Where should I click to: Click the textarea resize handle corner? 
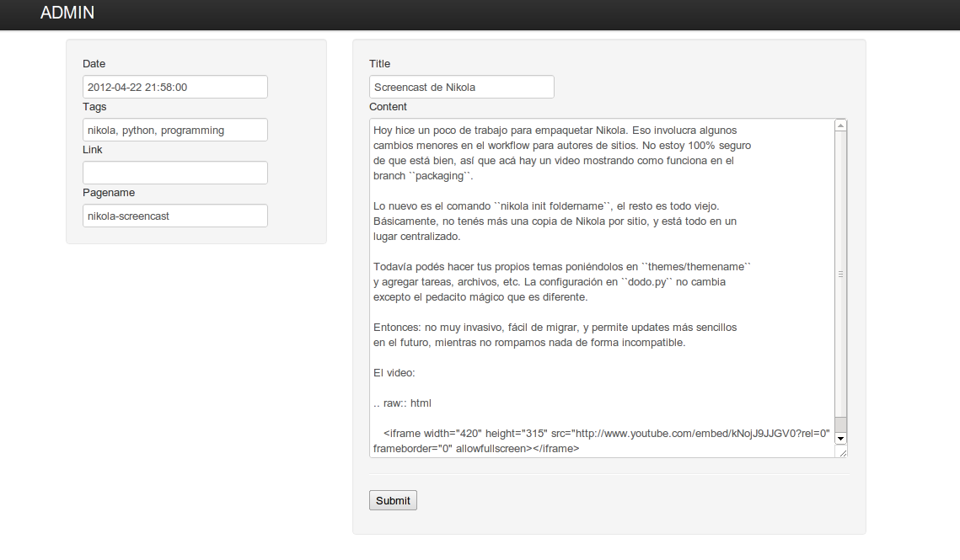pos(843,452)
